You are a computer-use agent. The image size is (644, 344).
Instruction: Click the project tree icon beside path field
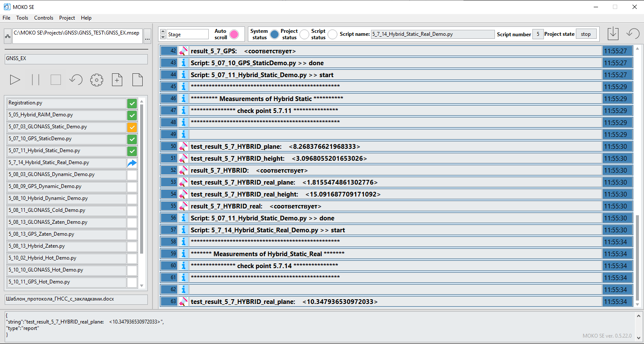(8, 37)
